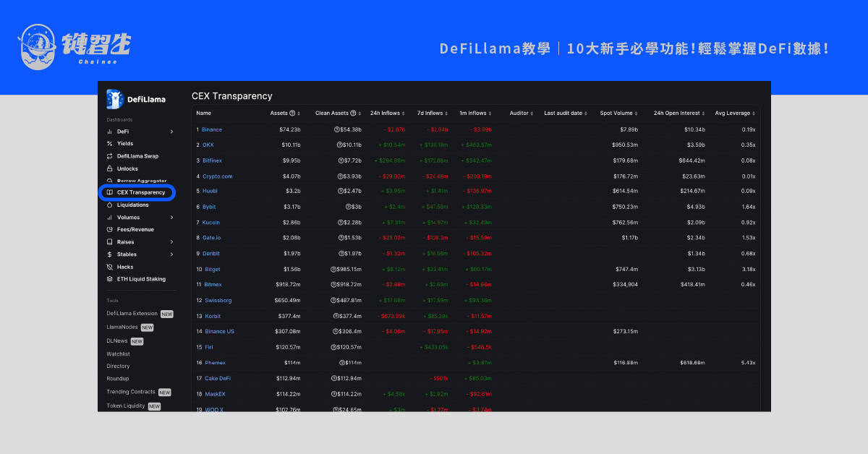The width and height of the screenshot is (868, 454).
Task: Click the 5.43x Avg Leverage value
Action: (x=748, y=362)
